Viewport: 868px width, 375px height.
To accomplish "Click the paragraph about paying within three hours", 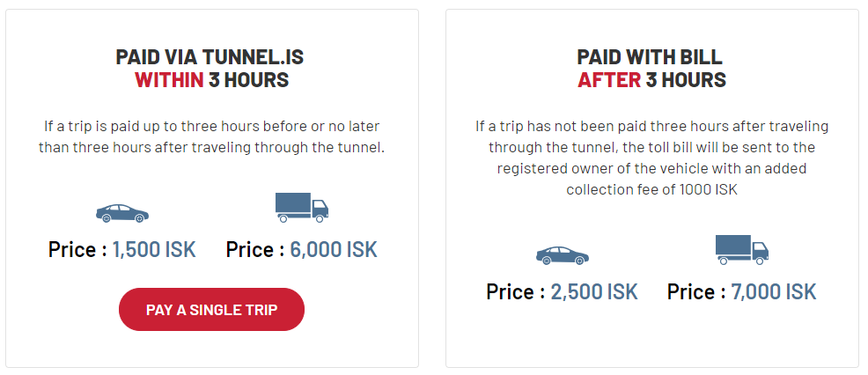I will click(211, 137).
